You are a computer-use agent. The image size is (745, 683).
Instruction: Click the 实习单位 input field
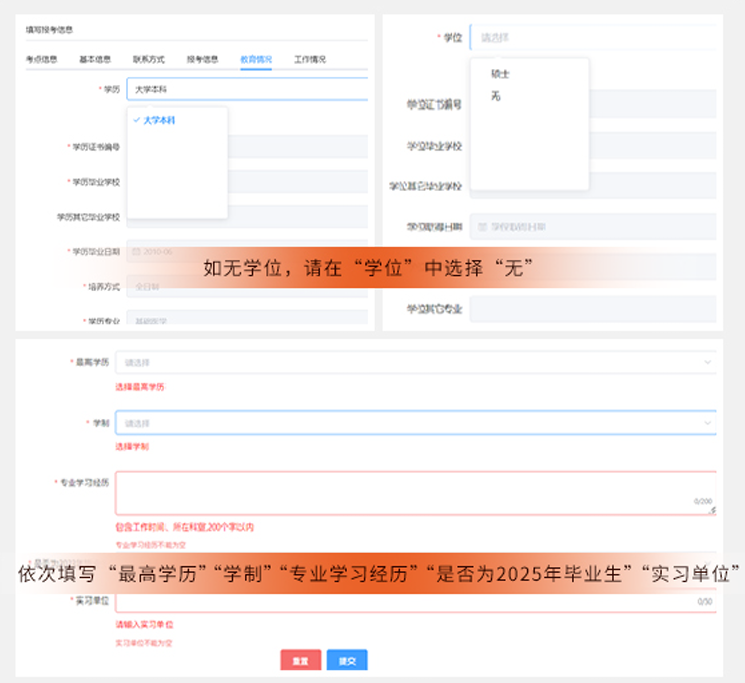click(400, 602)
